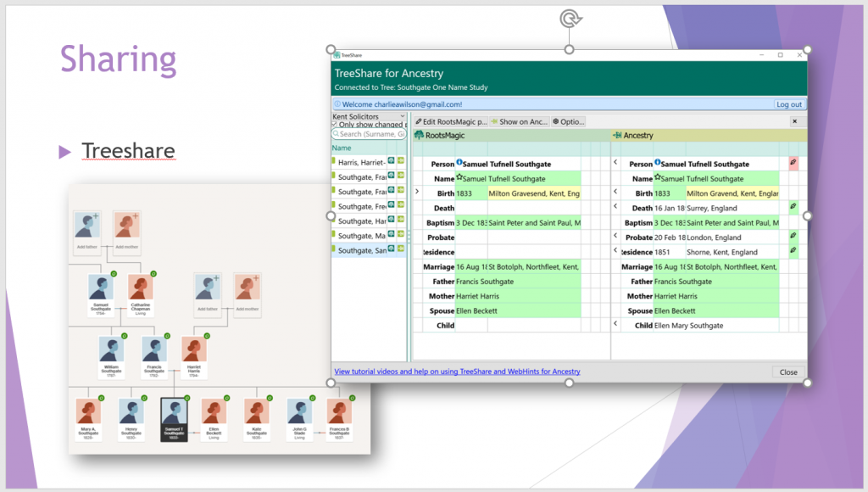Click star icon in RootsMagic Name row
This screenshot has height=492, width=868.
[459, 177]
